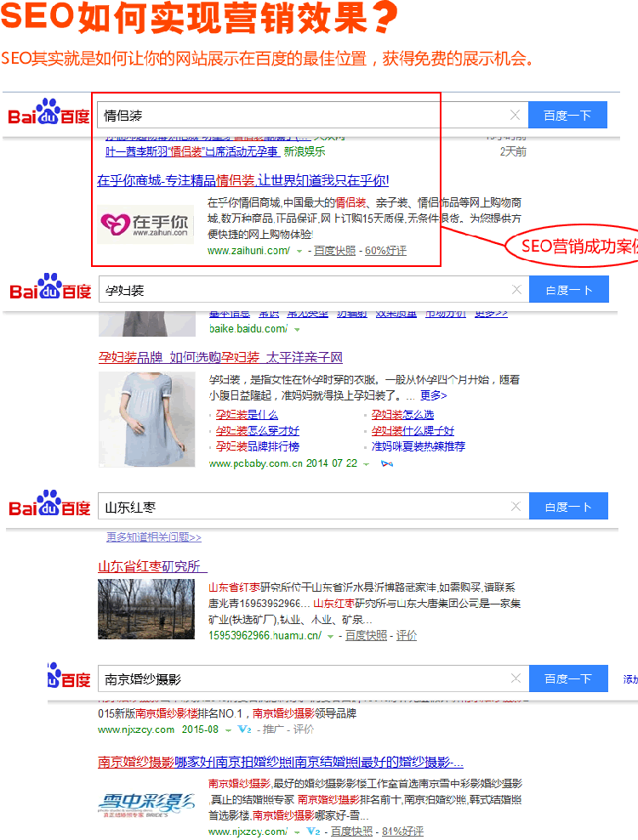Open 百度快照 link for zaihuni.com result

point(334,251)
